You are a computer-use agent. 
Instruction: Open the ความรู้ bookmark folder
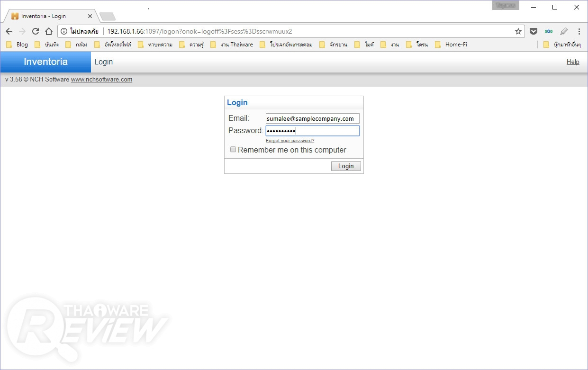pos(191,45)
